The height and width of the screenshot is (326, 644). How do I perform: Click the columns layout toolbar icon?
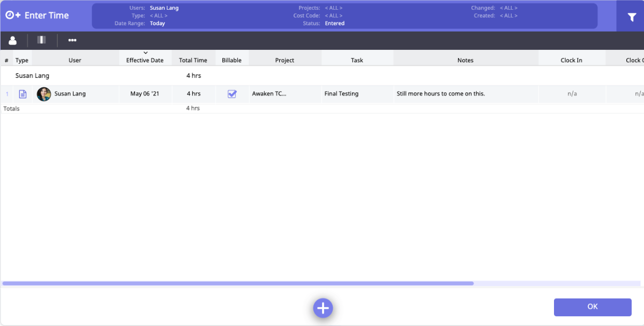click(x=42, y=40)
